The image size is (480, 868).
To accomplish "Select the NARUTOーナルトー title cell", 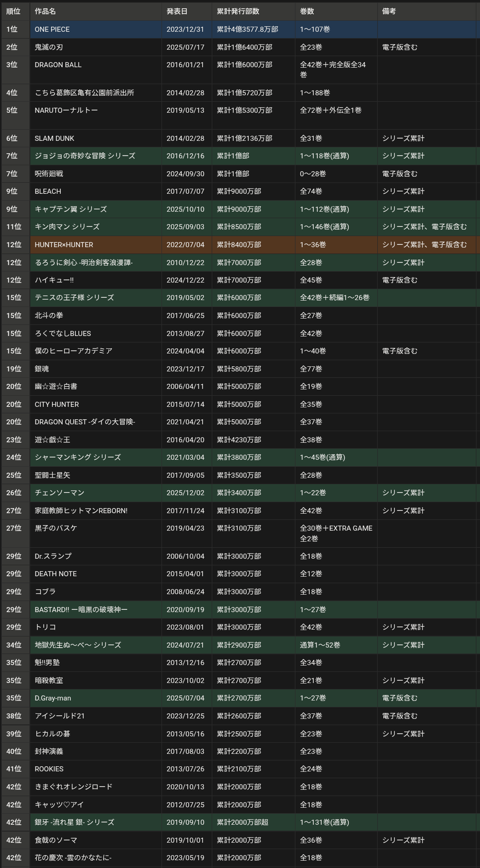I will [x=96, y=115].
